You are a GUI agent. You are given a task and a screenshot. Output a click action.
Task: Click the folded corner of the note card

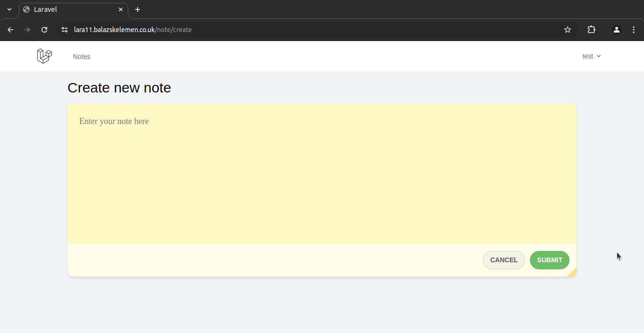pos(572,272)
